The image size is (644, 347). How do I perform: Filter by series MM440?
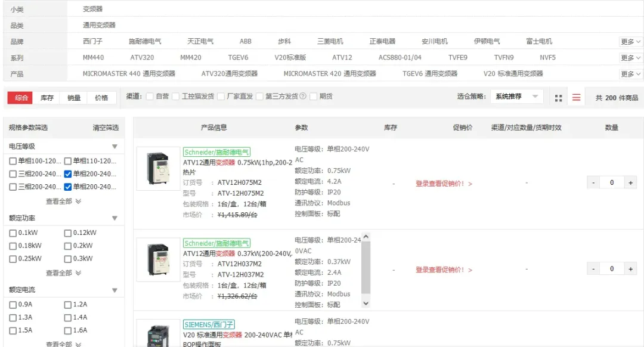[x=93, y=57]
